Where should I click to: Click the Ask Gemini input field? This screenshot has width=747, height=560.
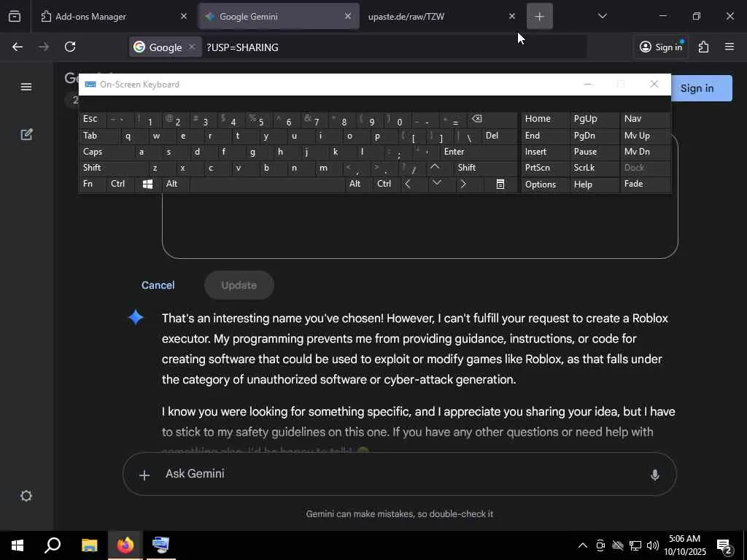(399, 474)
